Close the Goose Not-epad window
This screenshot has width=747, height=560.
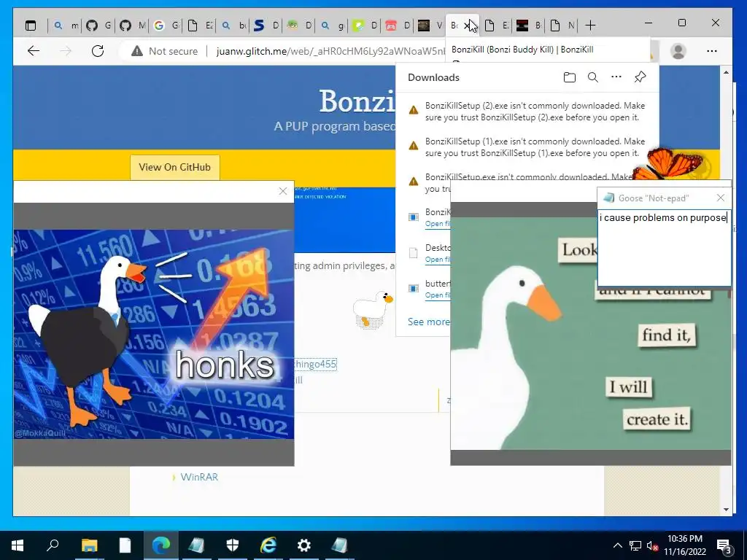[721, 198]
